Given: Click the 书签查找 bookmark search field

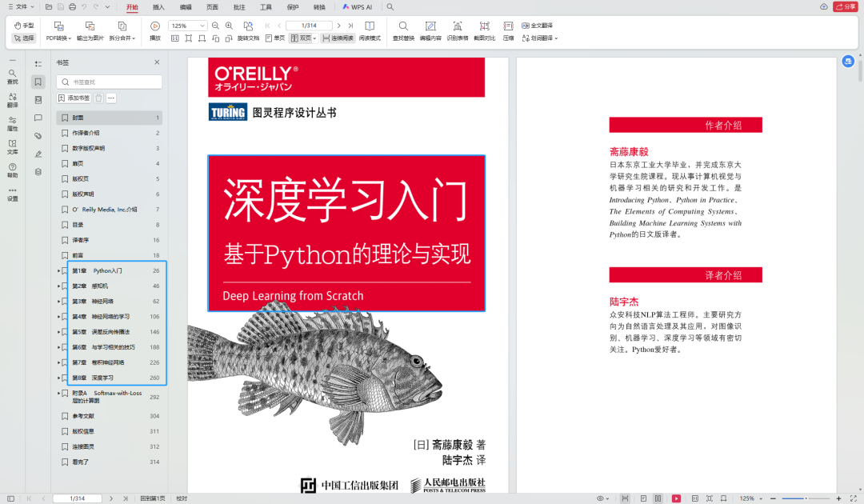Looking at the screenshot, I should 109,82.
